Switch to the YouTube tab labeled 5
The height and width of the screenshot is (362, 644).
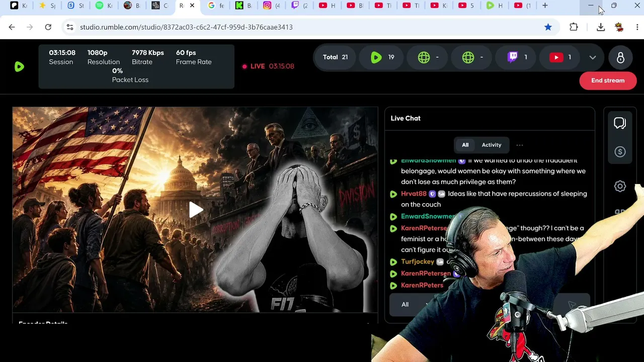pyautogui.click(x=466, y=6)
